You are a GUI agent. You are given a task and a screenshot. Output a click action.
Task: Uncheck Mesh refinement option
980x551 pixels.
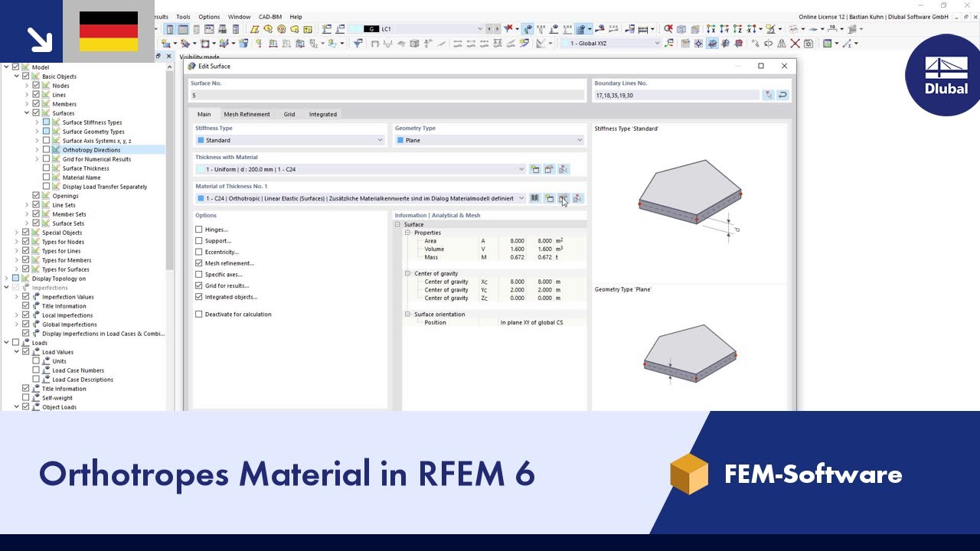pos(199,263)
